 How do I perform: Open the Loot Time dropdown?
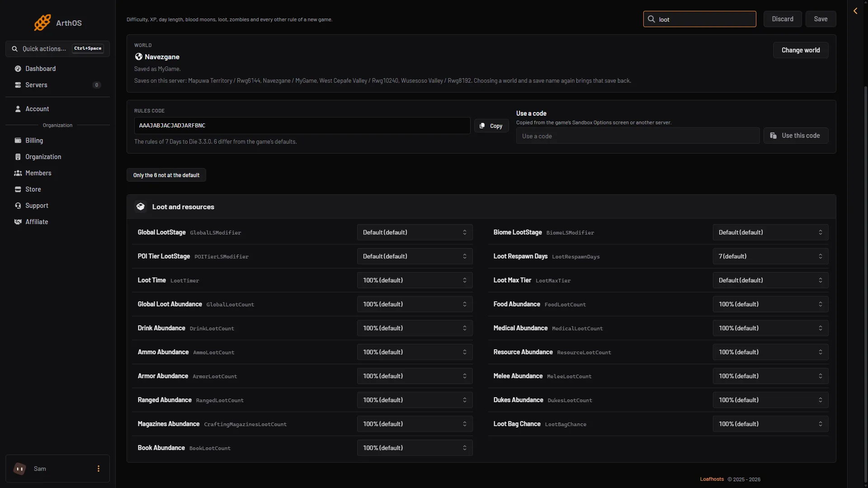pos(415,280)
